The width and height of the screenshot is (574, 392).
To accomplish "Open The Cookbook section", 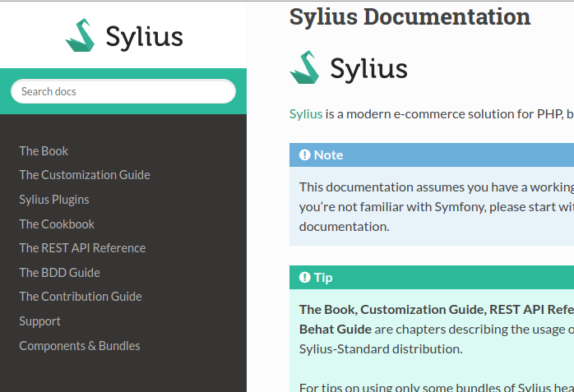I will click(57, 224).
